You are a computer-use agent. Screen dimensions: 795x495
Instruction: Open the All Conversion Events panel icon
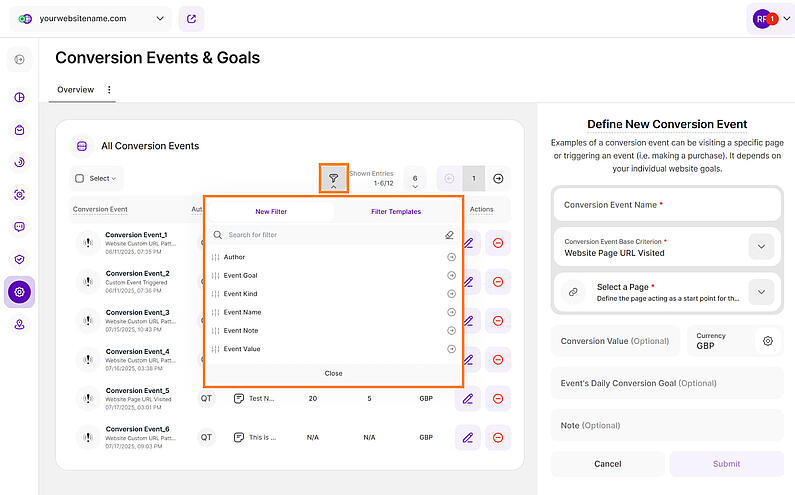coord(82,146)
